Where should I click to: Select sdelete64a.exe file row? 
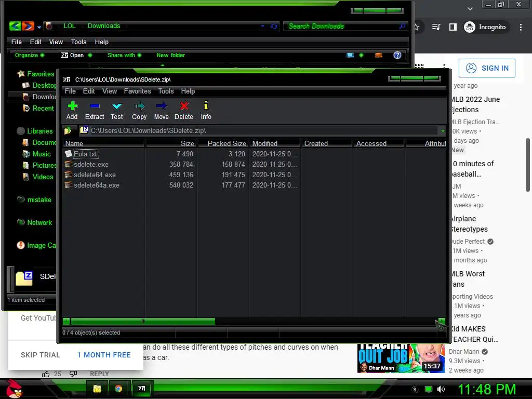point(96,185)
